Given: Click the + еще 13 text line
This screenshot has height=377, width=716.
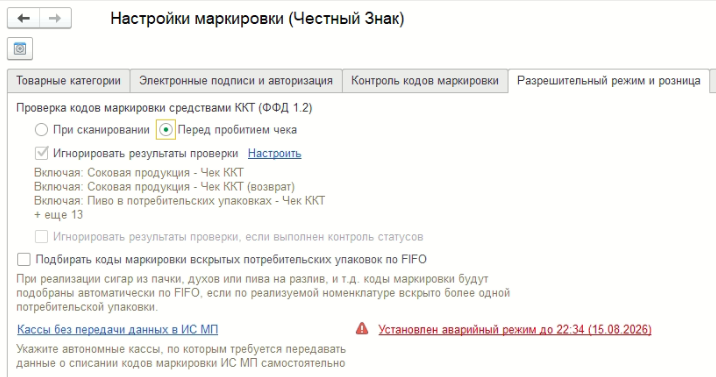Looking at the screenshot, I should coord(58,215).
